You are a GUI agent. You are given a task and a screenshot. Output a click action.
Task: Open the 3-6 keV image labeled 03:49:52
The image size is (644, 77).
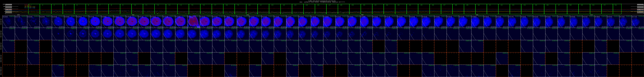[x=366, y=22]
